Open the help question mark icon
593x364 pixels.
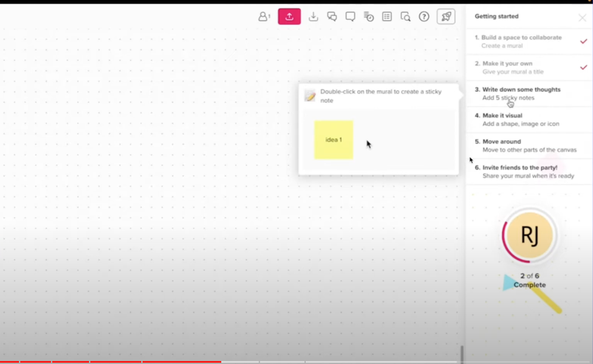[424, 17]
